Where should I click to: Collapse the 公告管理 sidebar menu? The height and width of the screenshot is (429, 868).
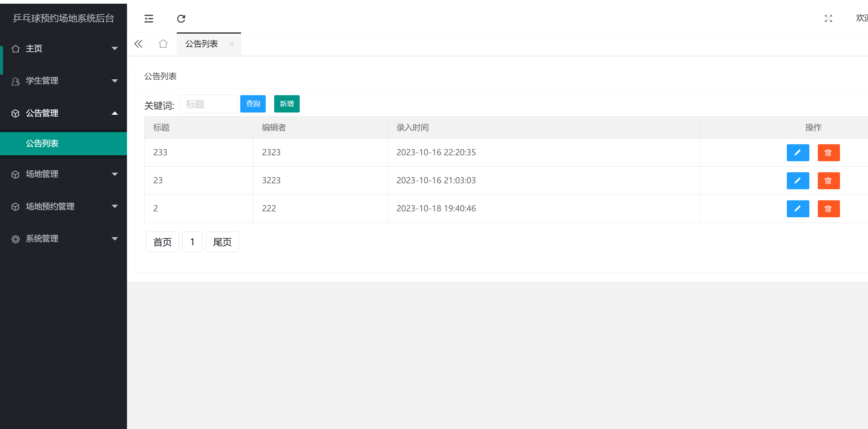[x=63, y=113]
